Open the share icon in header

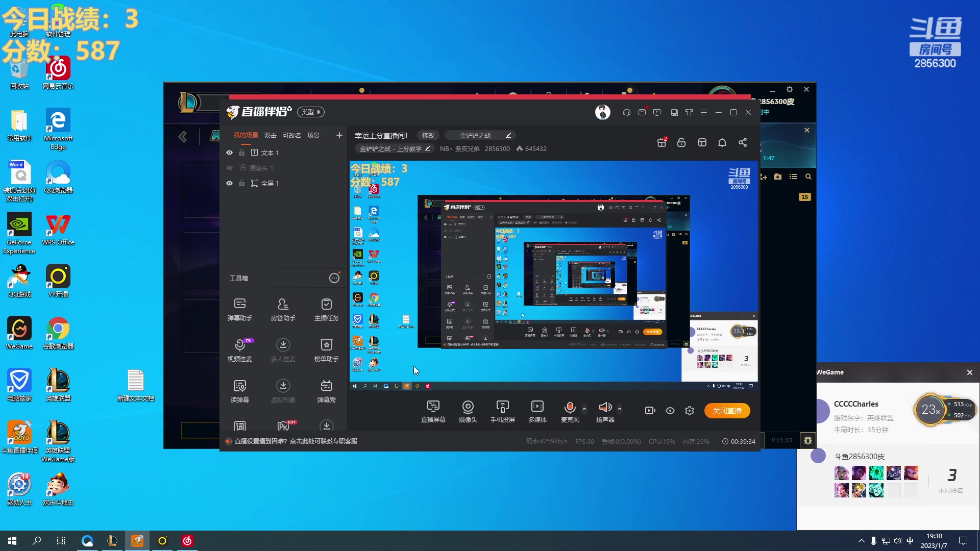pos(743,142)
